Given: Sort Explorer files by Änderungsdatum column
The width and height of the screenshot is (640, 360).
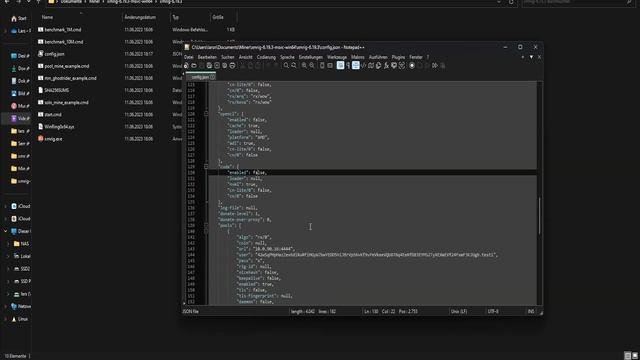Looking at the screenshot, I should pyautogui.click(x=140, y=17).
